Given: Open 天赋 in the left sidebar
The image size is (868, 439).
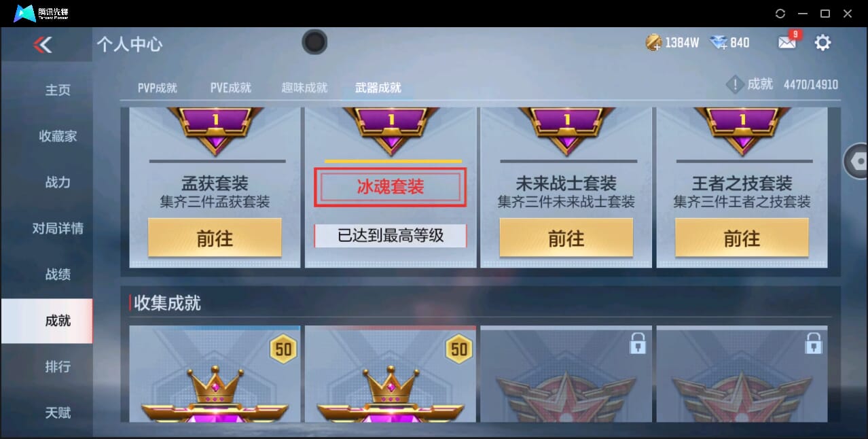Looking at the screenshot, I should pyautogui.click(x=58, y=412).
